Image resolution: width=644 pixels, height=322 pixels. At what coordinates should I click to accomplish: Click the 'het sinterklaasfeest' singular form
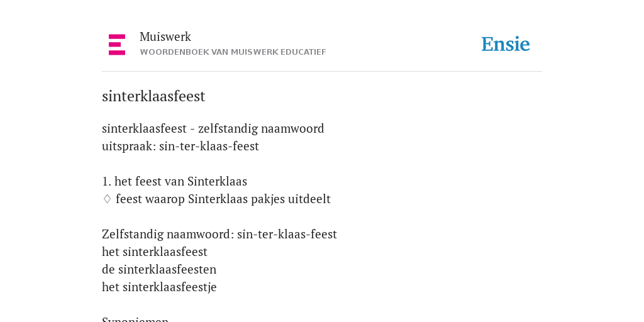[x=155, y=252]
